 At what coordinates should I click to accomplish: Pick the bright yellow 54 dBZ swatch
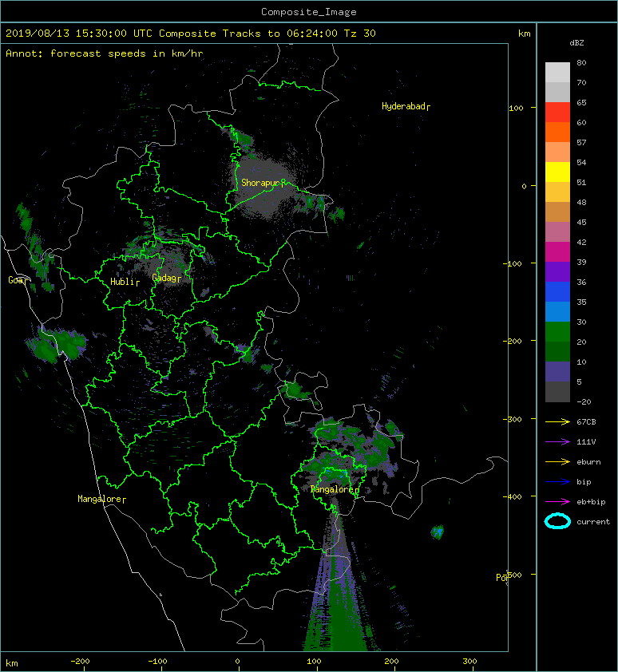pyautogui.click(x=557, y=172)
